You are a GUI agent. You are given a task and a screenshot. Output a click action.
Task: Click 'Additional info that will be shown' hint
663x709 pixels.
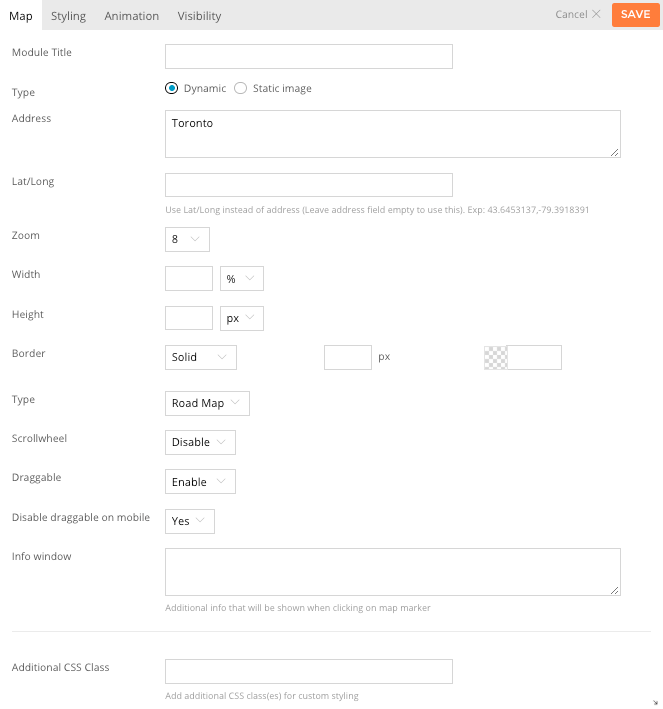[298, 608]
